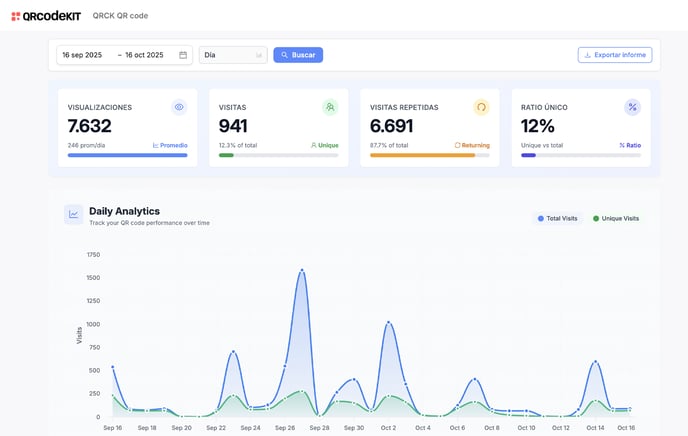
Task: Toggle Total Visits legend series
Action: point(557,218)
